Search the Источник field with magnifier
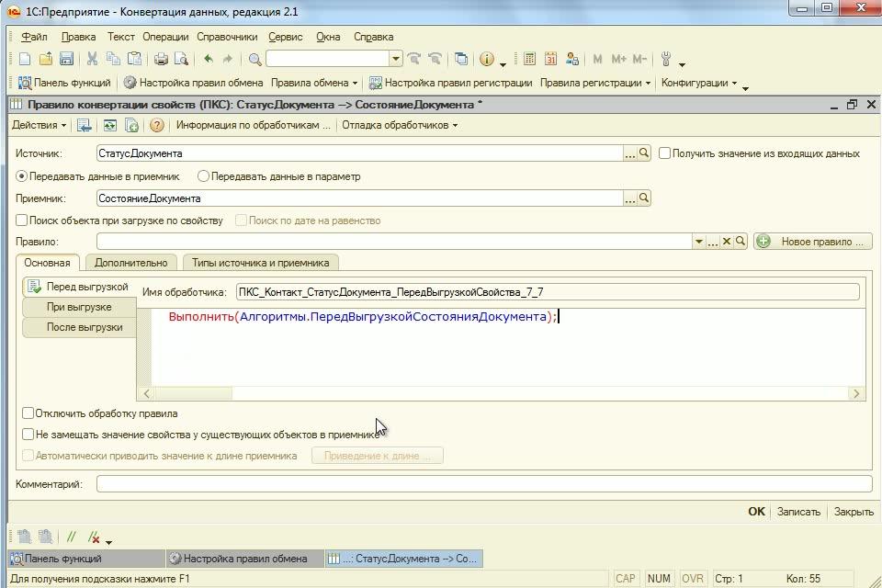 pyautogui.click(x=644, y=153)
